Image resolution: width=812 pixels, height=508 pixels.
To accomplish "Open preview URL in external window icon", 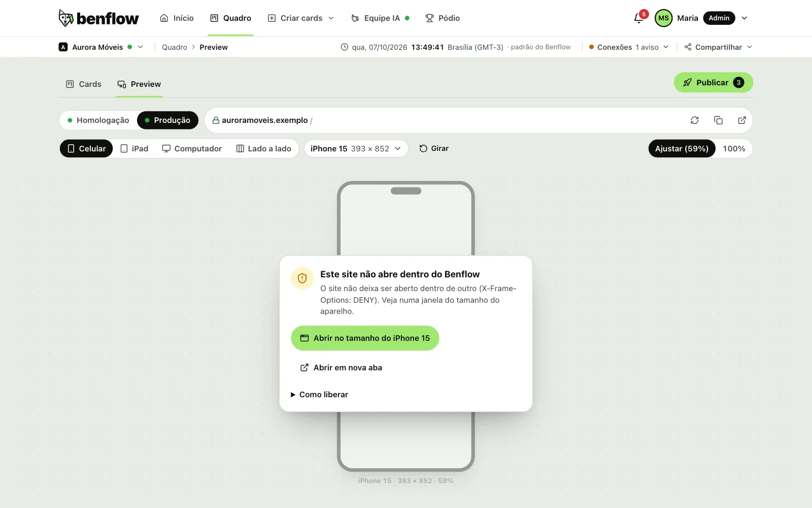I will [x=742, y=120].
